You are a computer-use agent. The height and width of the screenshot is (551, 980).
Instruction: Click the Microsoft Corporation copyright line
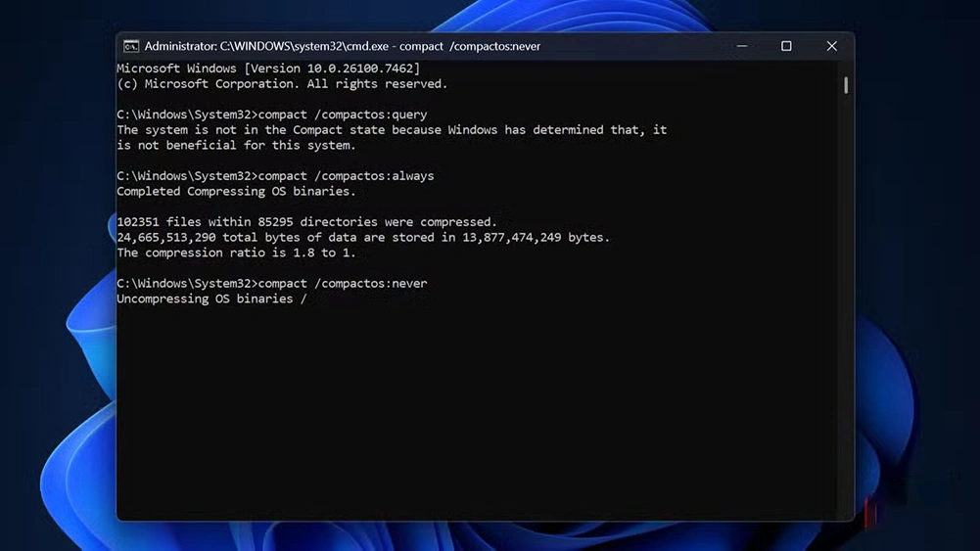pyautogui.click(x=281, y=84)
